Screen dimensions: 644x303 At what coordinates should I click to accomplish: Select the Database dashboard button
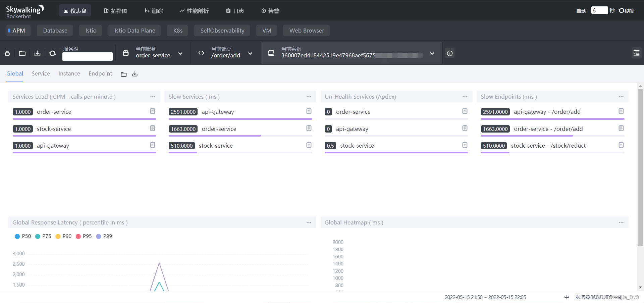(55, 31)
